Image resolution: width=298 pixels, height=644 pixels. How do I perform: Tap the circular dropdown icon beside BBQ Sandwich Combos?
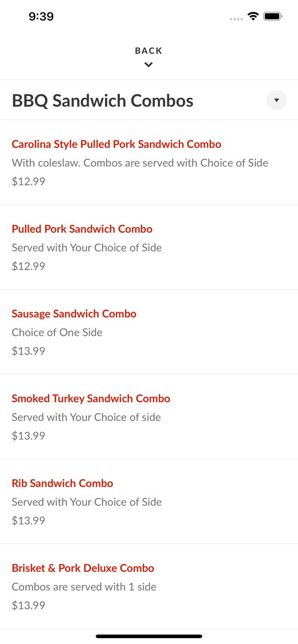(276, 100)
